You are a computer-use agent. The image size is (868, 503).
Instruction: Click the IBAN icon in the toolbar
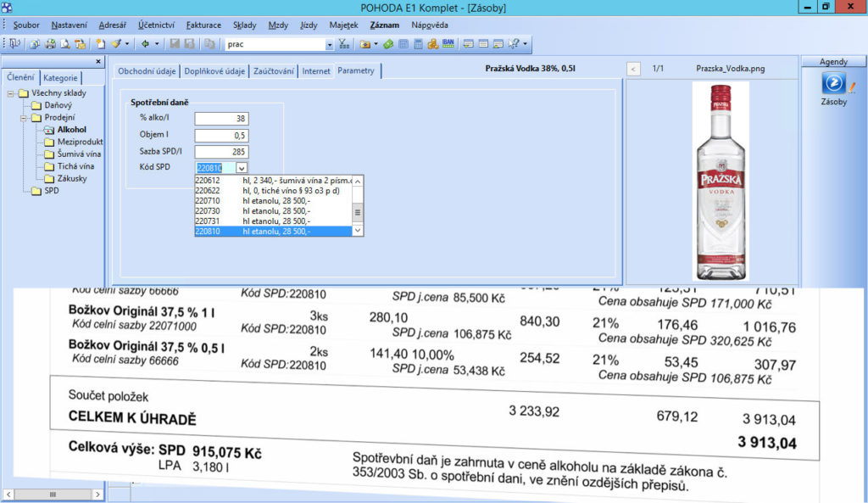[448, 43]
